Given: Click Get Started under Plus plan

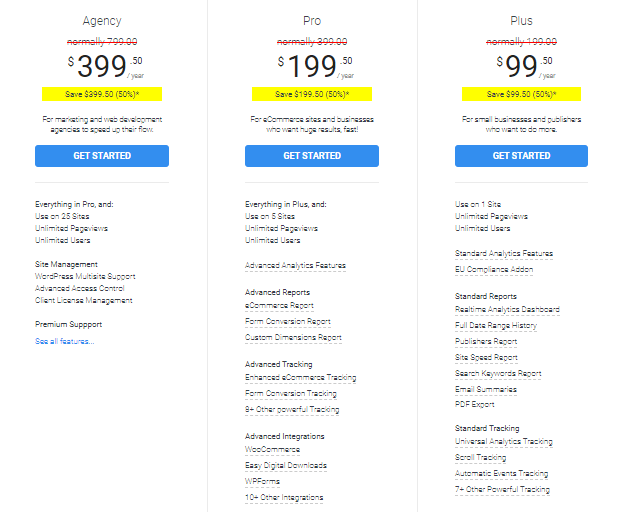Looking at the screenshot, I should tap(521, 156).
